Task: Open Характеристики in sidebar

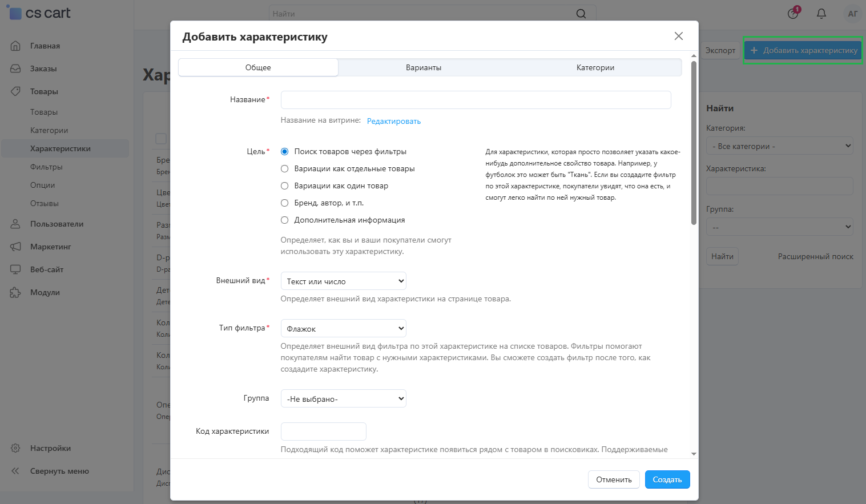Action: (x=61, y=148)
